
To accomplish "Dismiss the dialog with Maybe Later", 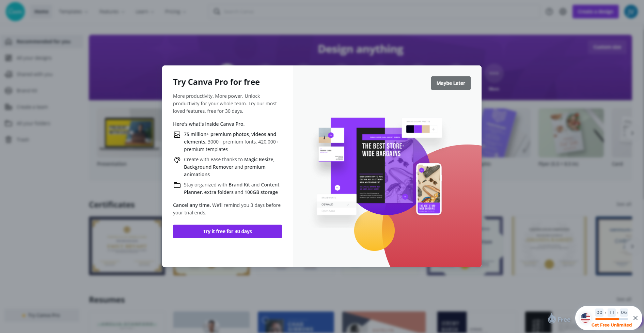I will (451, 83).
